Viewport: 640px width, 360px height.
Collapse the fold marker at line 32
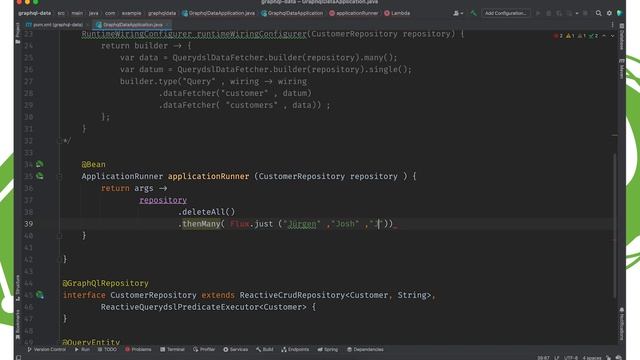pos(60,140)
